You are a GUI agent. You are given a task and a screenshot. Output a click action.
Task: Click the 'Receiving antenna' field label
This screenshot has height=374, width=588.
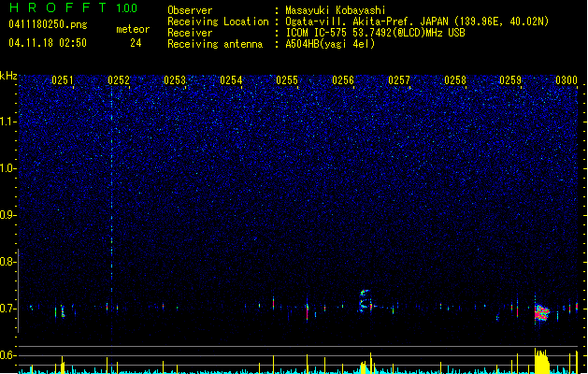215,44
